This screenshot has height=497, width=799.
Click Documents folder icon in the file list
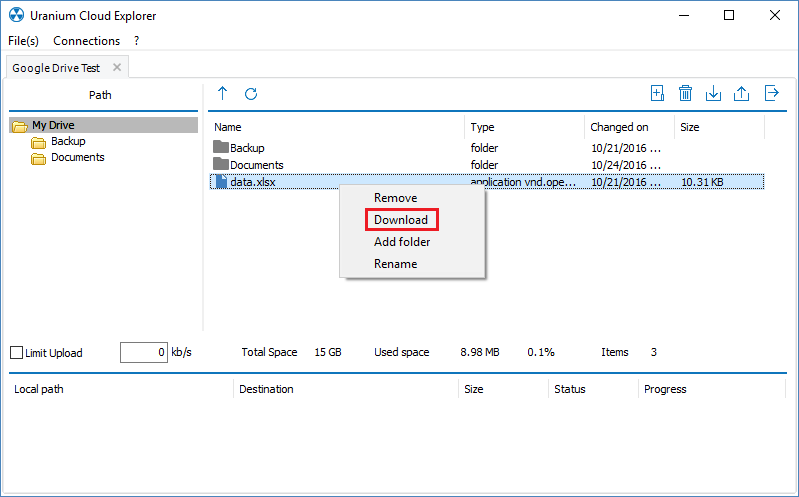(x=221, y=164)
